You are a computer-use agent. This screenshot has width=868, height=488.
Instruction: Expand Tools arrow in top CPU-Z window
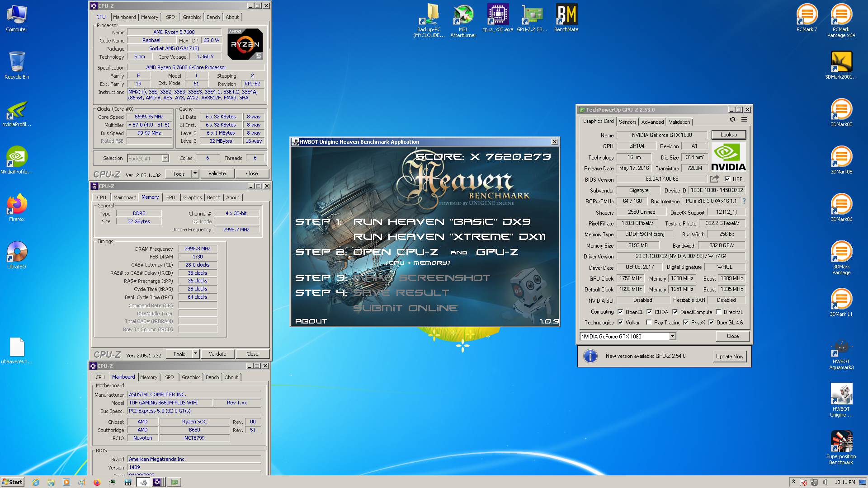[195, 173]
